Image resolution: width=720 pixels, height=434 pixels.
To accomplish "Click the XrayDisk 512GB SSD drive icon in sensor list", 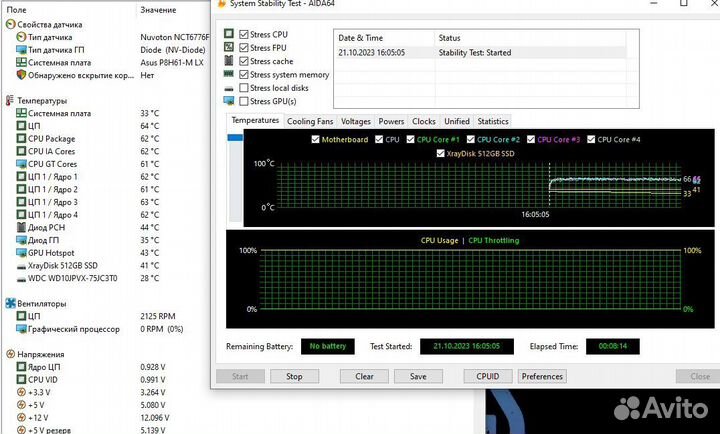I will point(21,266).
